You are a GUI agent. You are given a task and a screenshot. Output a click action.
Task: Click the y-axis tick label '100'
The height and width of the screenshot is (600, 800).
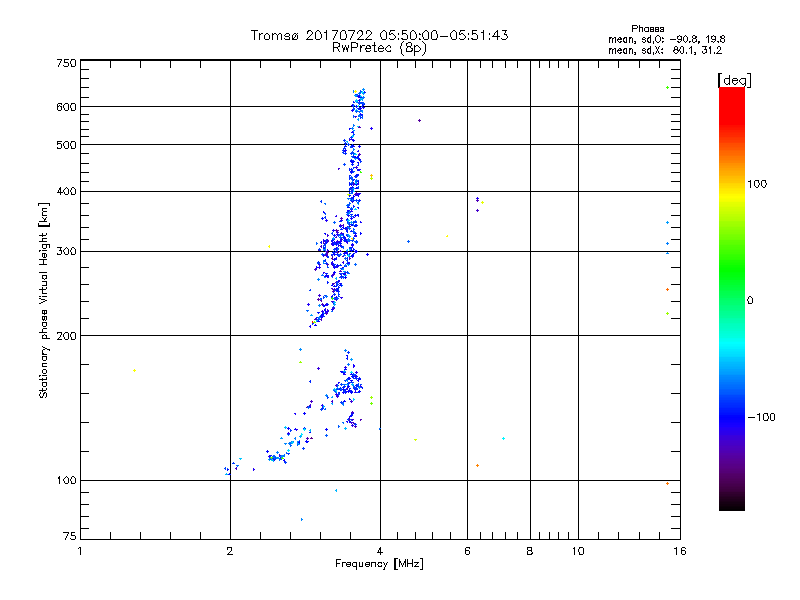[x=66, y=481]
